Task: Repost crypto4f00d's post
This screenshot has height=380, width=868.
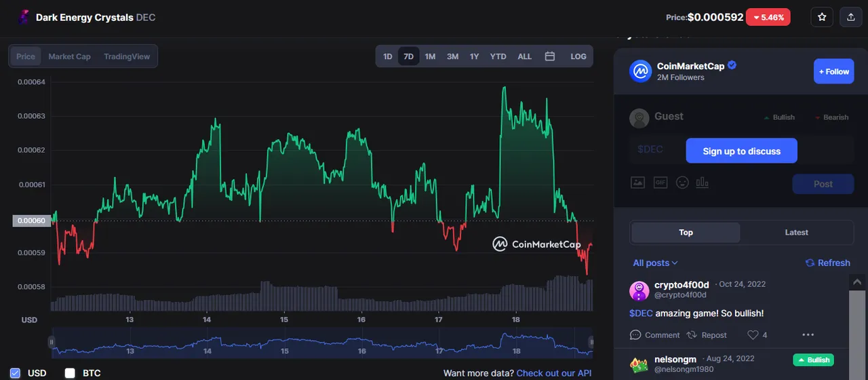Action: 707,335
